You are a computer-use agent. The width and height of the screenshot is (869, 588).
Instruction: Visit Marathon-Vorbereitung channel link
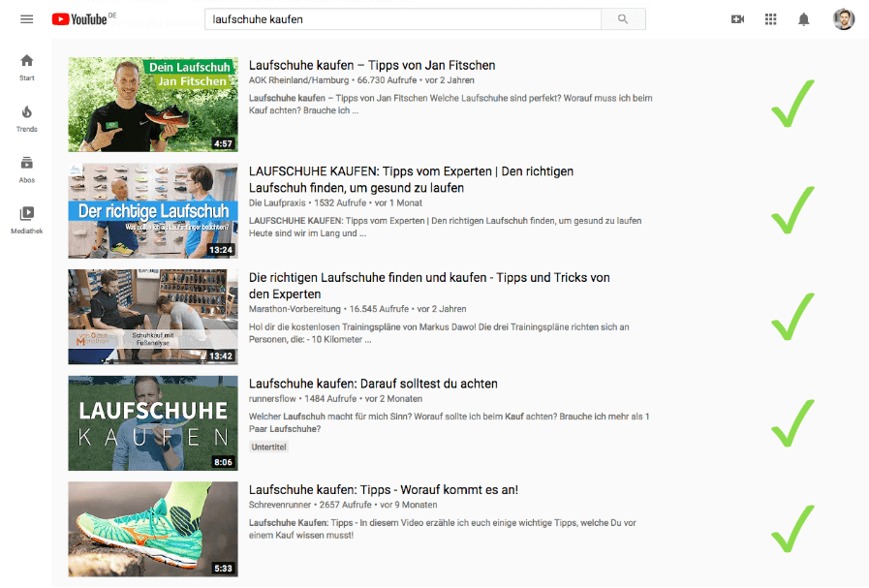coord(295,309)
